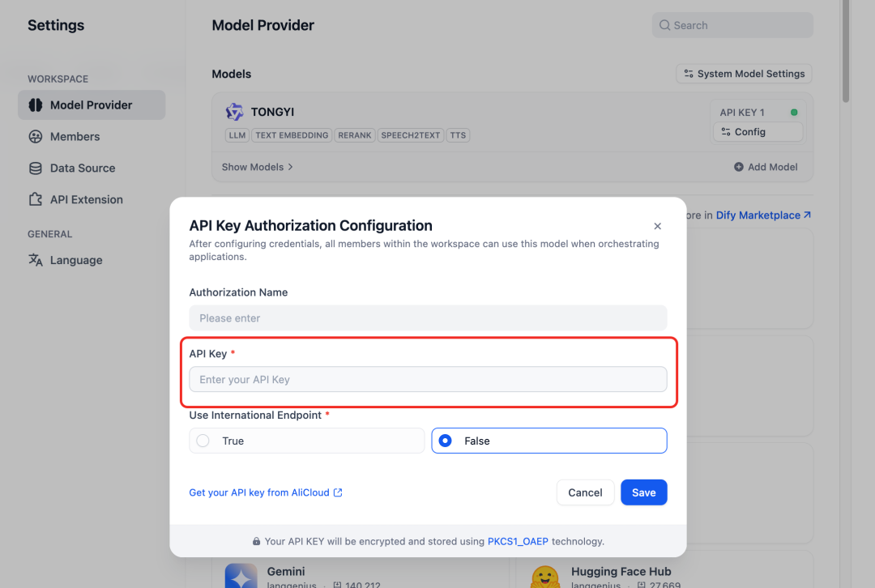This screenshot has height=588, width=875.
Task: Expand Show Models under TONGYI
Action: coord(258,167)
